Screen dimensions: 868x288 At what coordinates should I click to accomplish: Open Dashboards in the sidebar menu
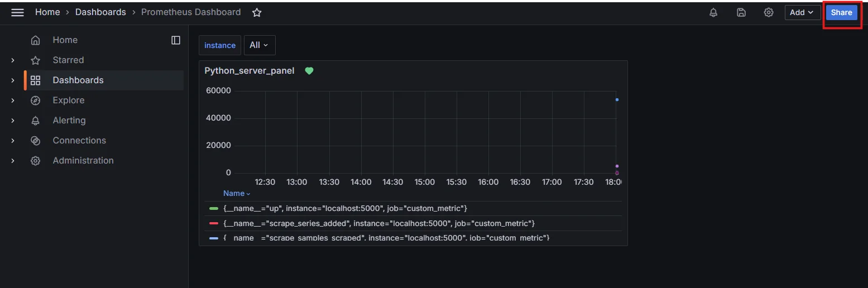click(78, 80)
